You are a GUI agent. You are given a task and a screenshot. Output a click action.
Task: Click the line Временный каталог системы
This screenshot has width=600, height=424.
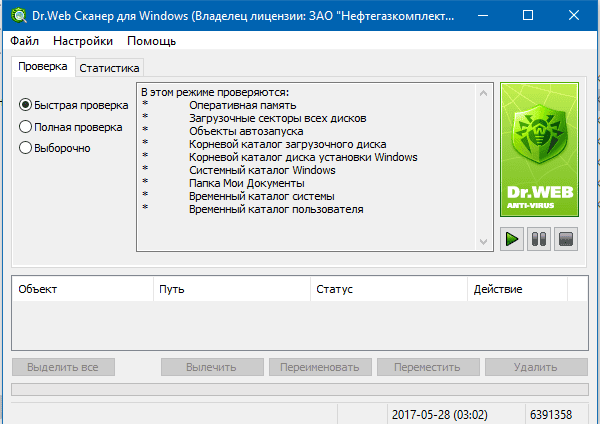coord(262,196)
